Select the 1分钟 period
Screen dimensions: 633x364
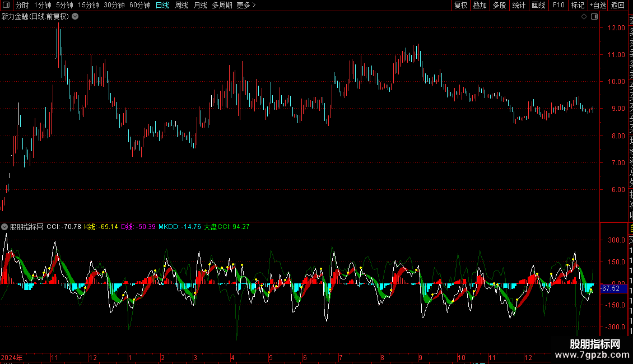[x=43, y=5]
